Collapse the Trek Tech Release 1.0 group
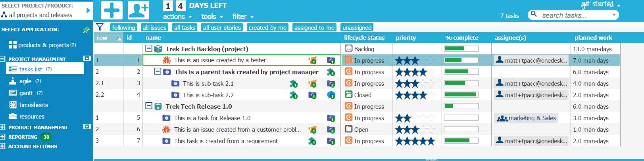This screenshot has height=161, width=644. (149, 106)
